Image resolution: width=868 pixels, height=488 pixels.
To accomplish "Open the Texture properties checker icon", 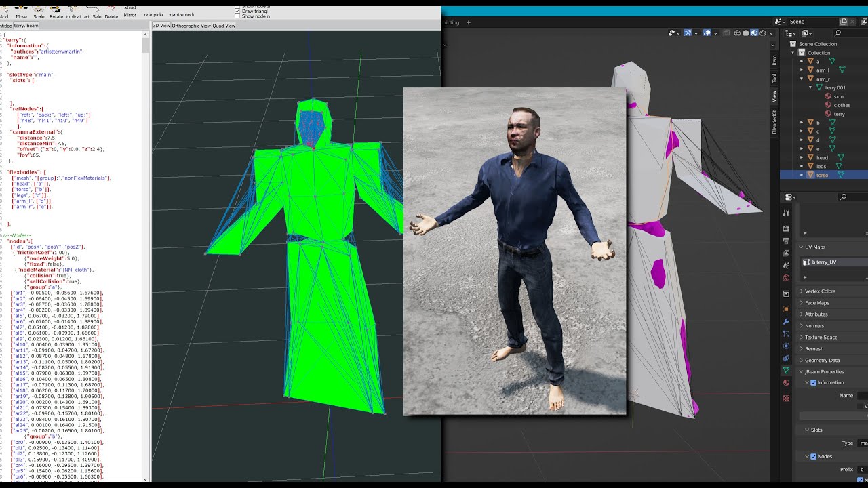I will (x=786, y=398).
